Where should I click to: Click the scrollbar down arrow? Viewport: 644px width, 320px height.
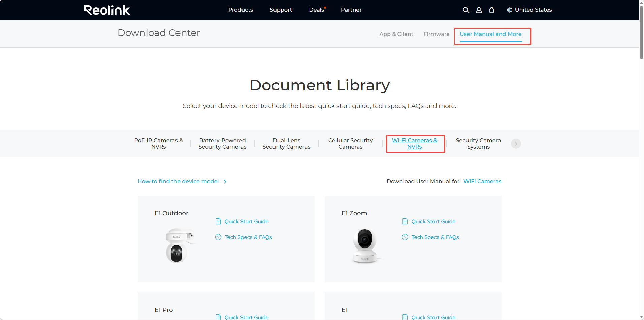[x=641, y=317]
